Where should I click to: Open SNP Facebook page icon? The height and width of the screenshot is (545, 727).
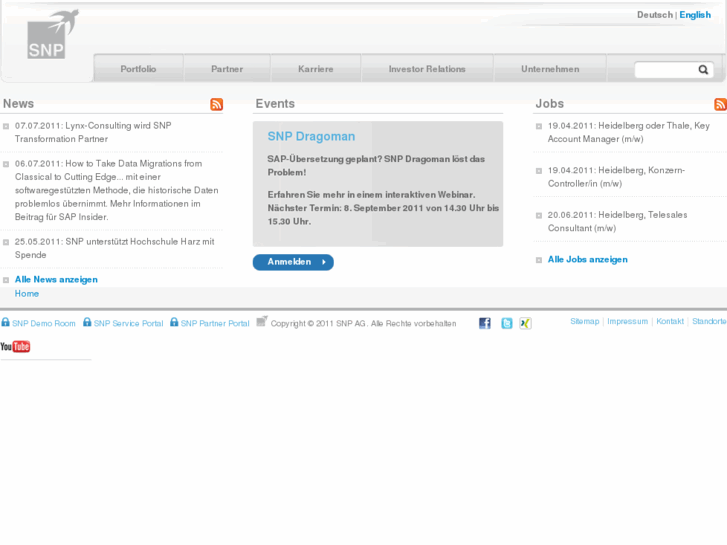(485, 323)
